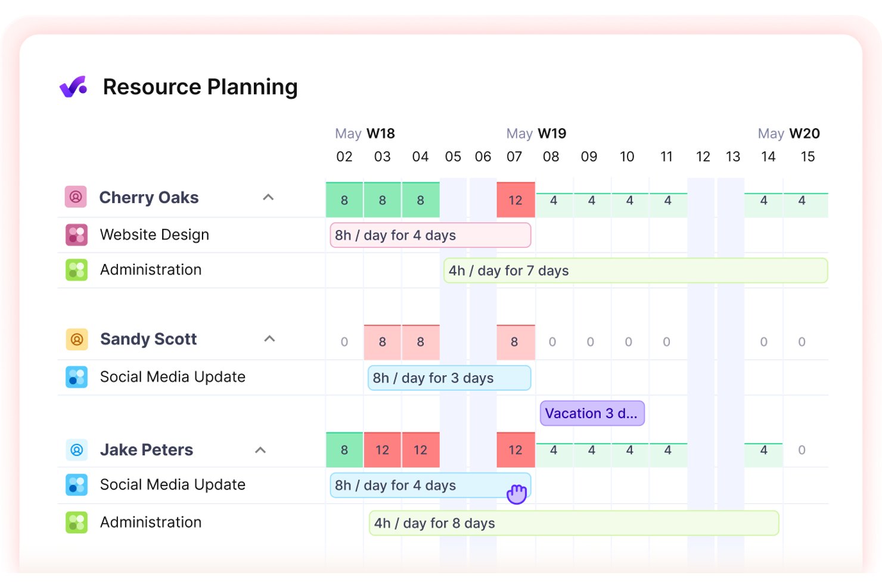Click Sandy Scott's Social Media Update icon

[x=76, y=377]
